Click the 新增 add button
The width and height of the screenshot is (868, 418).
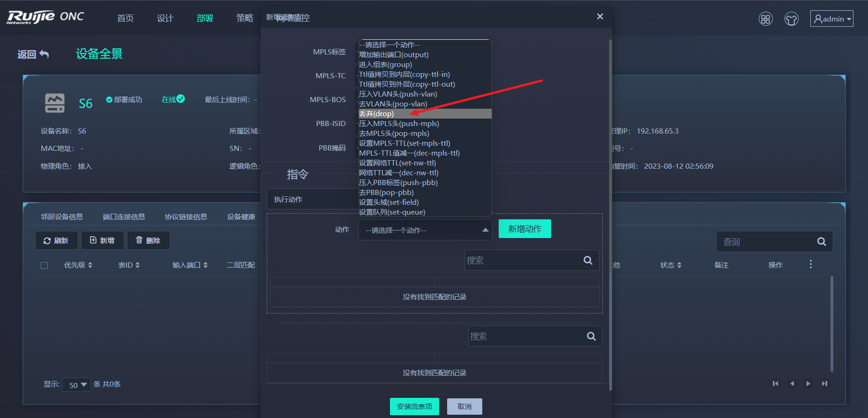(102, 240)
